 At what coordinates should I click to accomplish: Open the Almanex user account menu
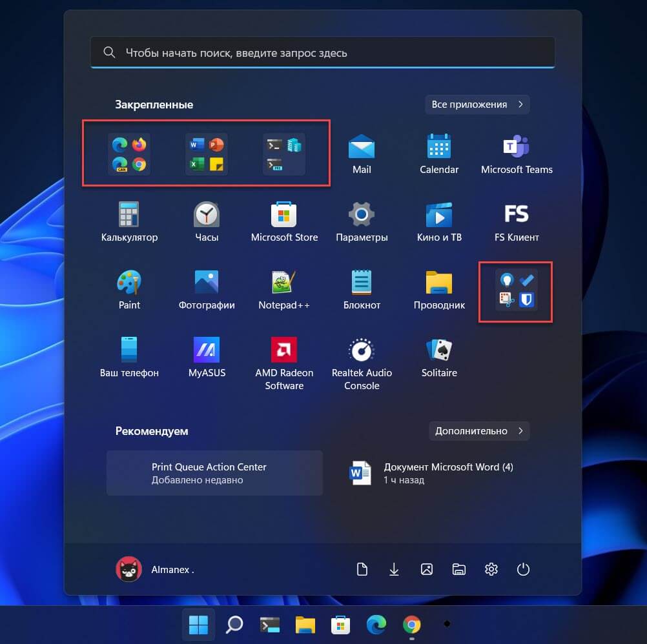click(x=155, y=569)
